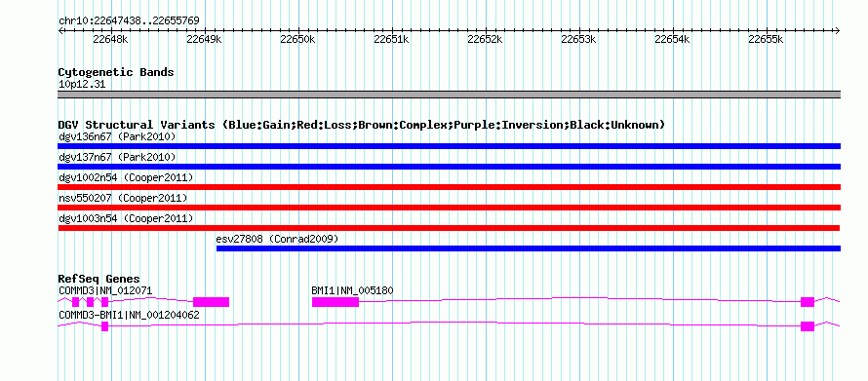Open the COMMD3-BMI1|NM_001204062 gene label
This screenshot has height=381, width=868.
click(x=129, y=315)
